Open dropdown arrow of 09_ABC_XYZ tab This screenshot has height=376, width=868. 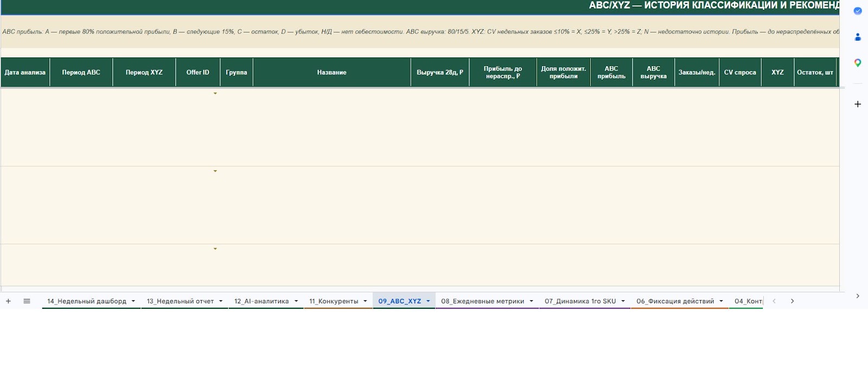pyautogui.click(x=428, y=301)
